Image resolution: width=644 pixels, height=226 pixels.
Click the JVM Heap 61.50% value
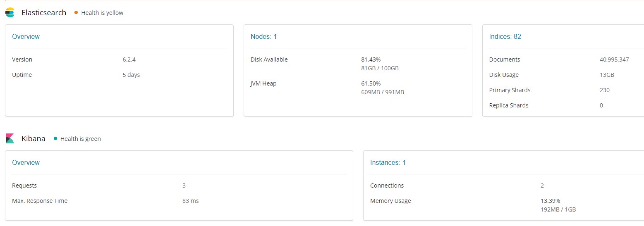(x=371, y=83)
